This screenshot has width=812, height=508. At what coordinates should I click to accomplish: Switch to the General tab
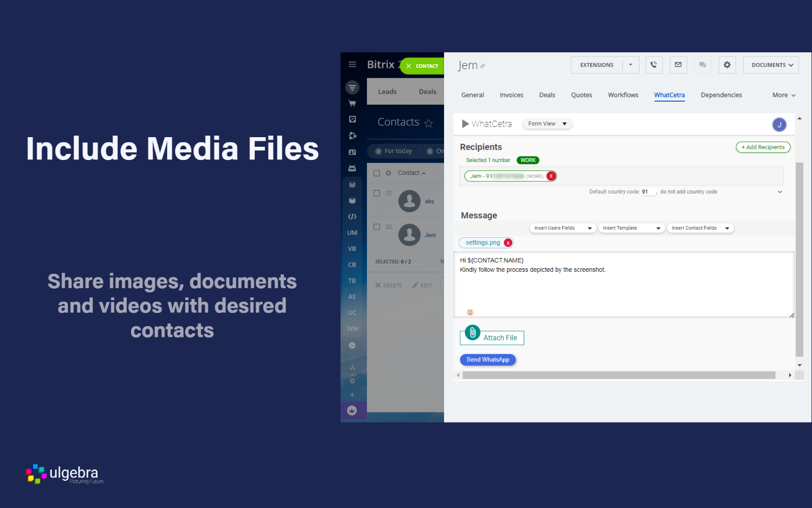(472, 95)
